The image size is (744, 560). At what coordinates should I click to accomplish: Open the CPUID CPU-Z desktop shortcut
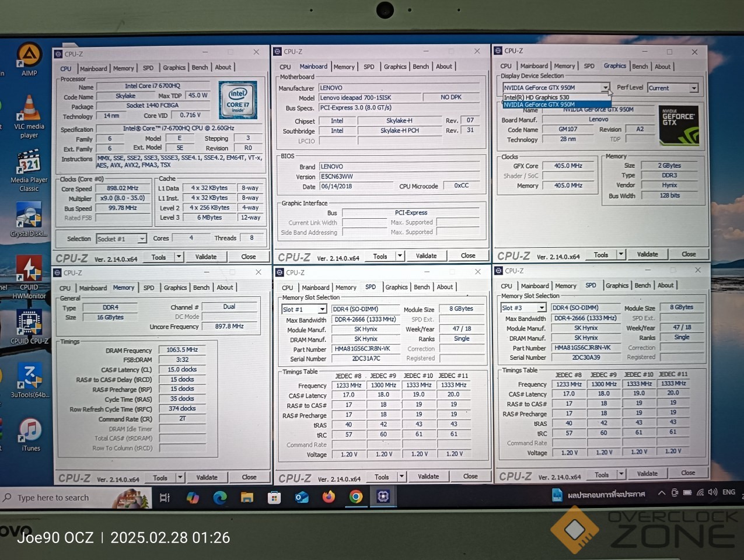[29, 327]
